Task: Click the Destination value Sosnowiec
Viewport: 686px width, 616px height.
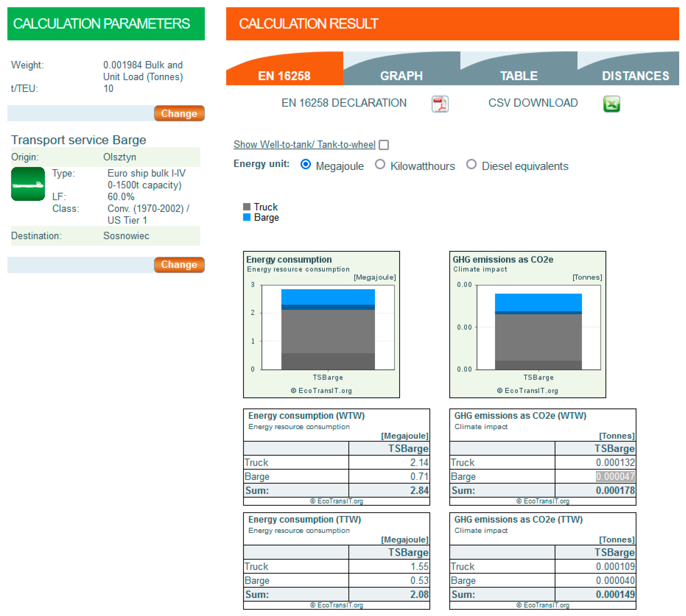Action: (x=126, y=236)
